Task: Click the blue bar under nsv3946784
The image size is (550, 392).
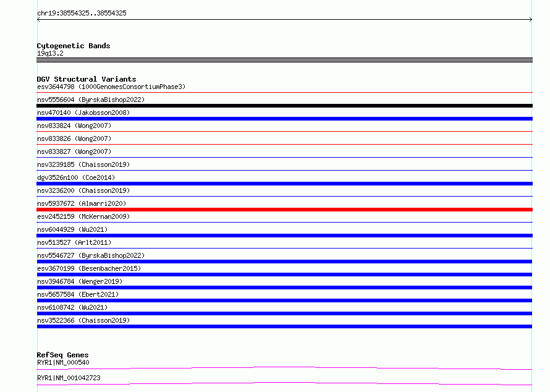Action: (x=284, y=288)
